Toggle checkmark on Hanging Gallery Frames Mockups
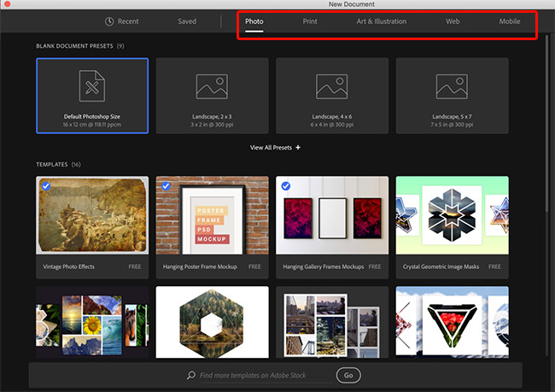This screenshot has height=392, width=555. click(x=284, y=185)
